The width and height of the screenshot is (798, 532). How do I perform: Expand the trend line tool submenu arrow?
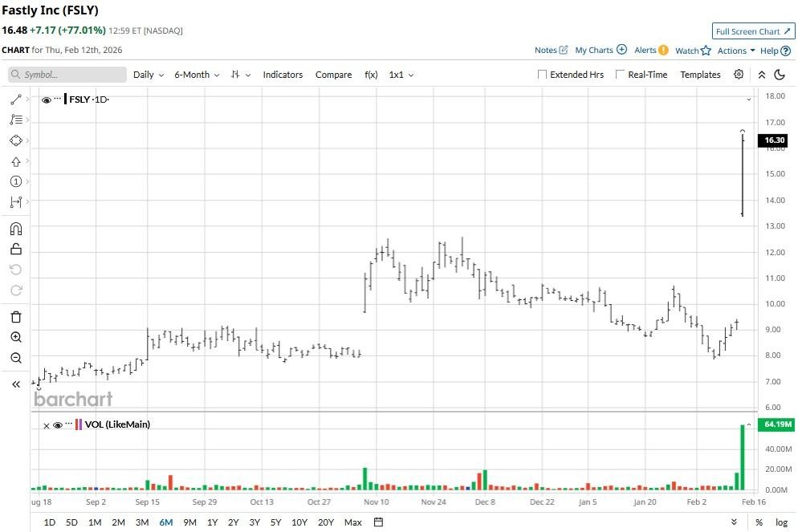[x=27, y=99]
